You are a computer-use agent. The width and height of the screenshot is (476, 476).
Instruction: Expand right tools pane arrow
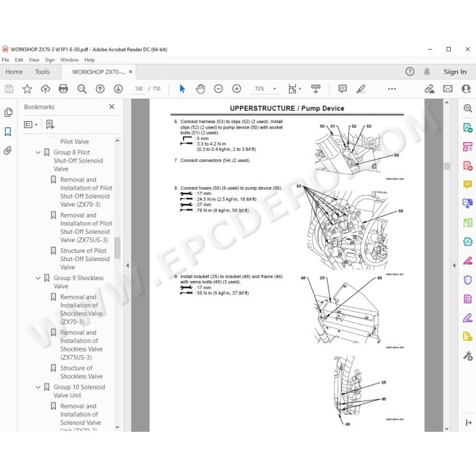pos(454,265)
